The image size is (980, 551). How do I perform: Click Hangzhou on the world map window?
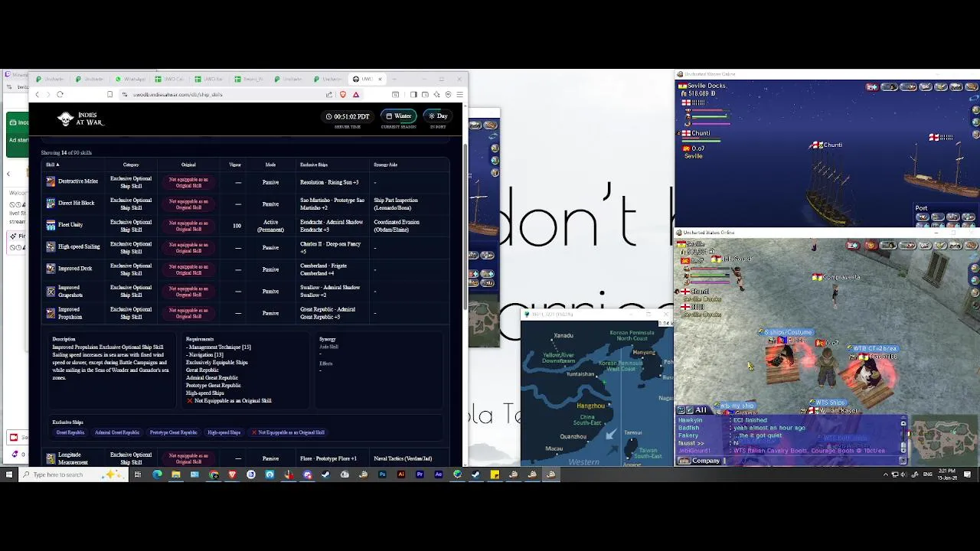pos(590,406)
